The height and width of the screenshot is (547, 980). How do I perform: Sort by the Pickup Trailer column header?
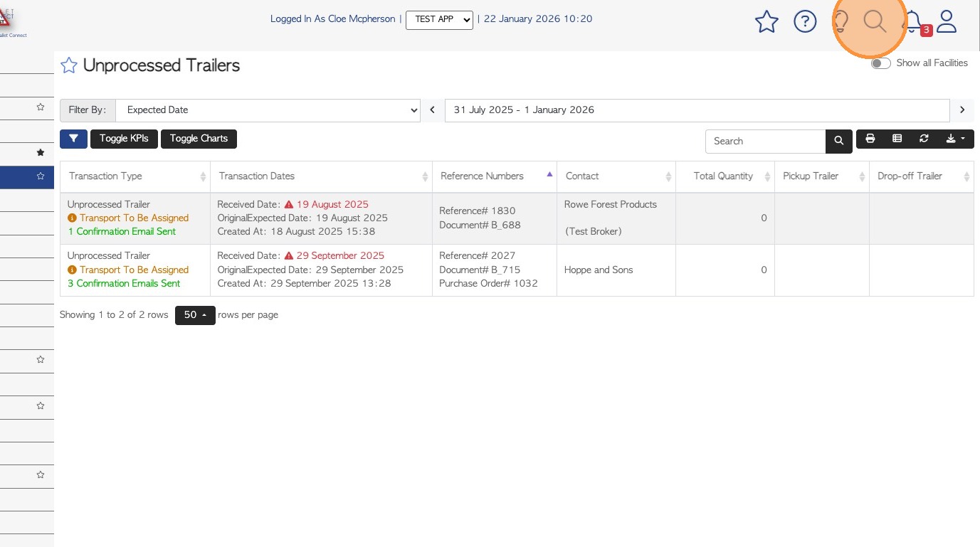click(822, 176)
